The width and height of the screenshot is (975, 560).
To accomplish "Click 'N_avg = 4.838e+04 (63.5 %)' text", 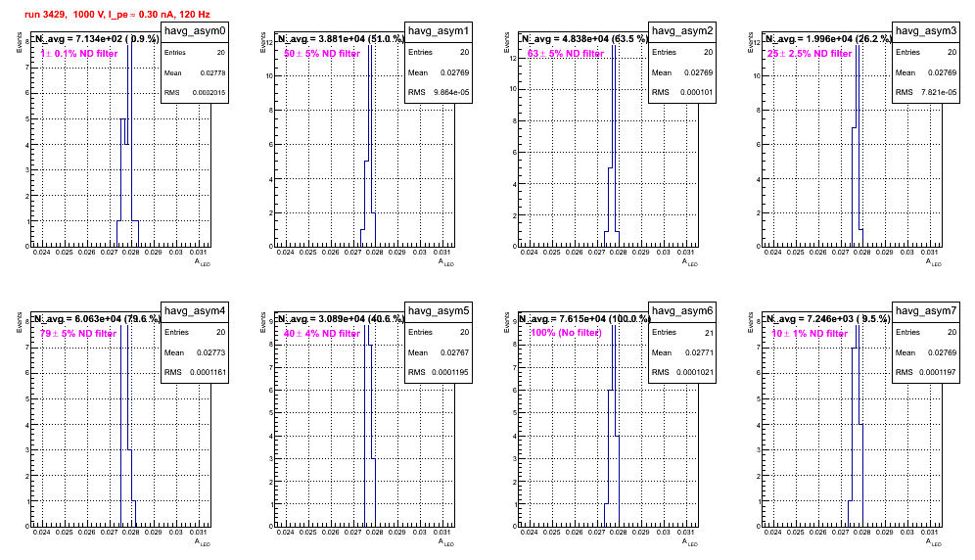I will tap(584, 38).
